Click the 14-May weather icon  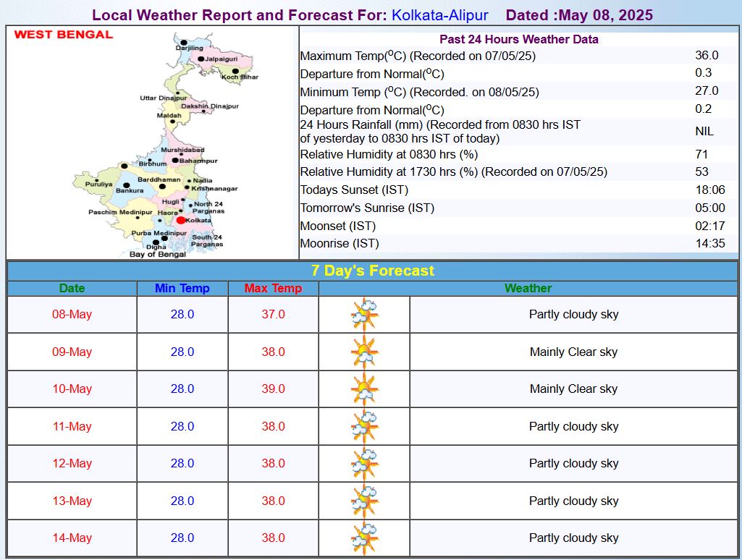point(363,538)
